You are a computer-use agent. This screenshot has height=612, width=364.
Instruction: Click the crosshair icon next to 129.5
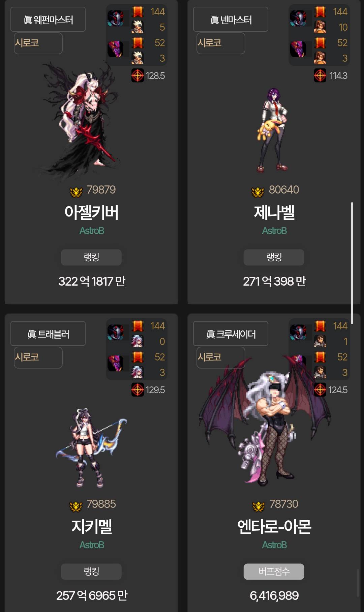[138, 390]
